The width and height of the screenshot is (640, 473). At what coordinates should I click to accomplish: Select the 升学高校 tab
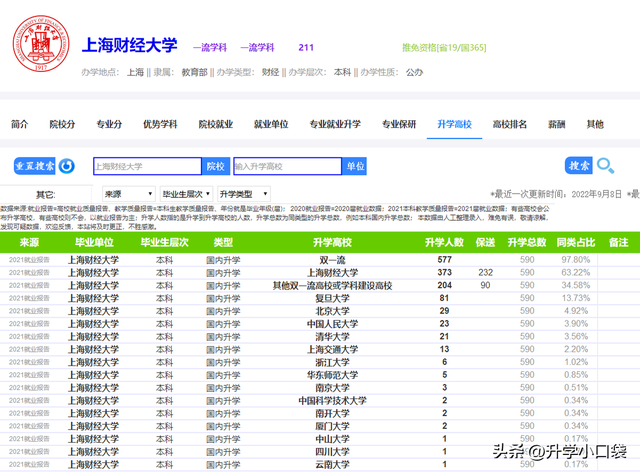[454, 124]
